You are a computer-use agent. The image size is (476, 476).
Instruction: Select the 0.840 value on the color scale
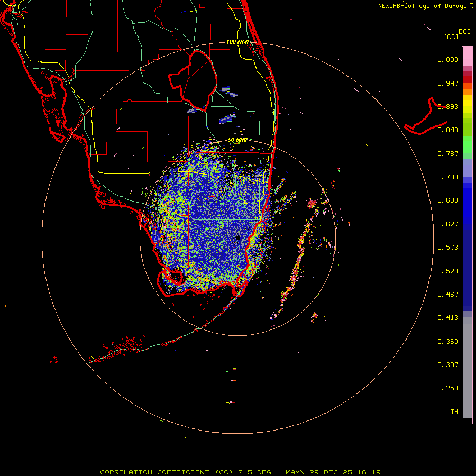448,130
